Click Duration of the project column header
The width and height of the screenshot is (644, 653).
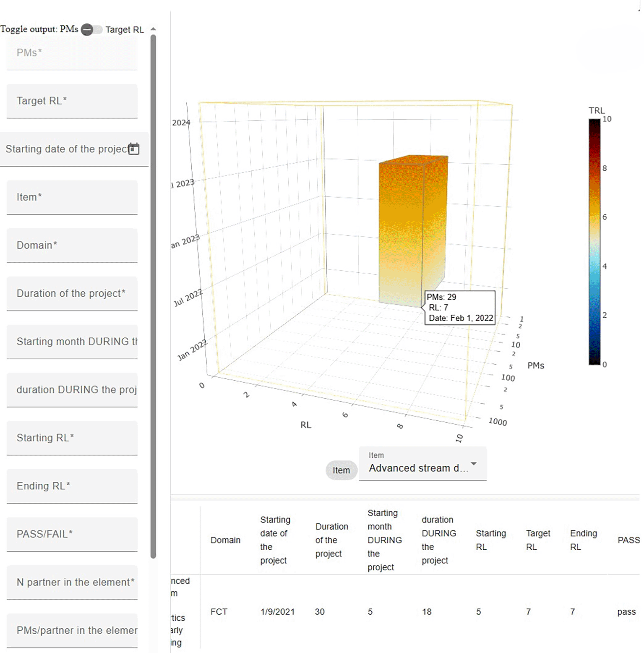331,540
